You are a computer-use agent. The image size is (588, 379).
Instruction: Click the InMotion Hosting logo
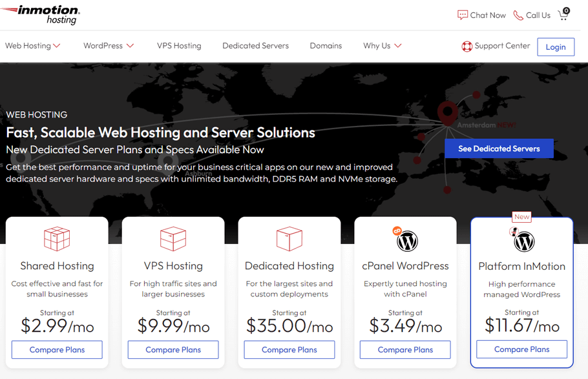41,14
